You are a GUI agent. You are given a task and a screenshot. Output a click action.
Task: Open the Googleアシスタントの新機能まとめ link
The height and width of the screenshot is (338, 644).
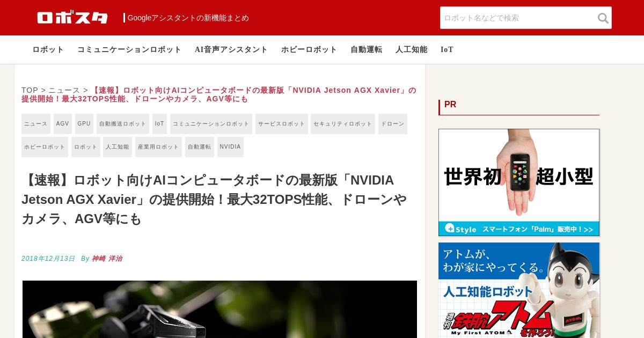point(188,18)
